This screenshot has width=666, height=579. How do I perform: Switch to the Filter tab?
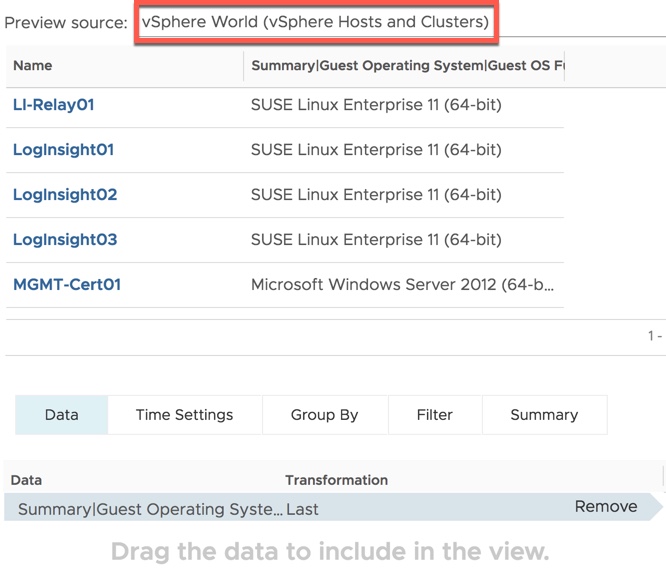(x=435, y=415)
